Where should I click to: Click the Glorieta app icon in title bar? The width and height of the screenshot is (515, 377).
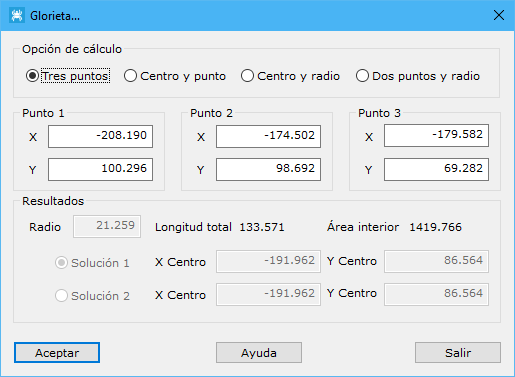click(17, 15)
